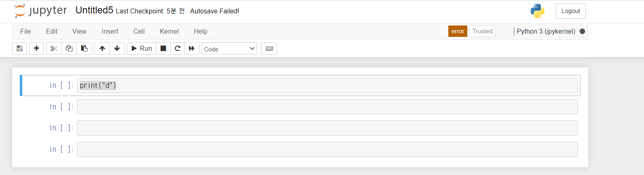Click the Logout button
The height and width of the screenshot is (175, 644).
[x=570, y=11]
